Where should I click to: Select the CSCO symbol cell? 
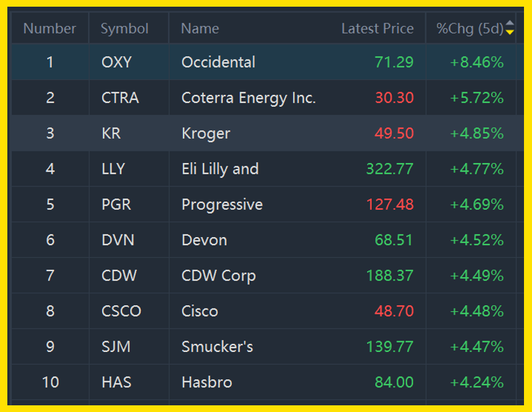pyautogui.click(x=121, y=311)
